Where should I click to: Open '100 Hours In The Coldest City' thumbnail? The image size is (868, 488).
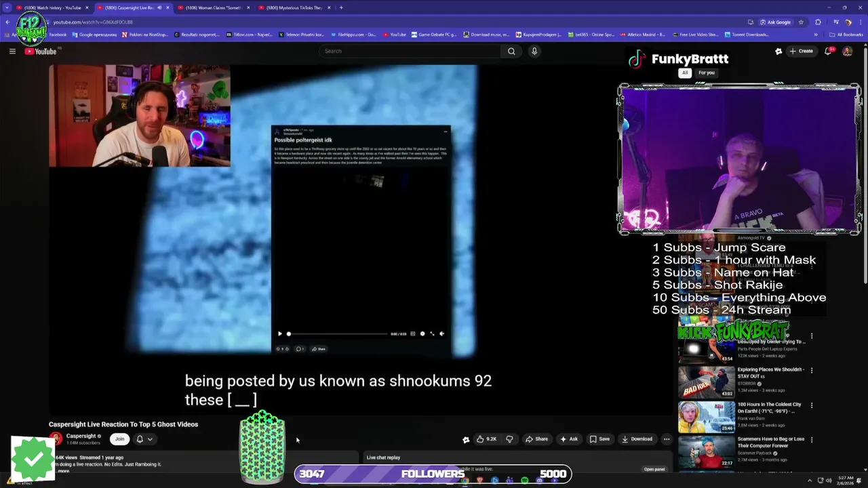click(x=707, y=417)
